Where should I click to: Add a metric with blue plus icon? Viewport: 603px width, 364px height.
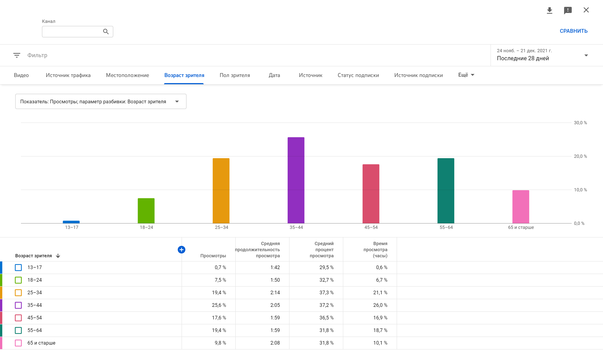(x=181, y=249)
